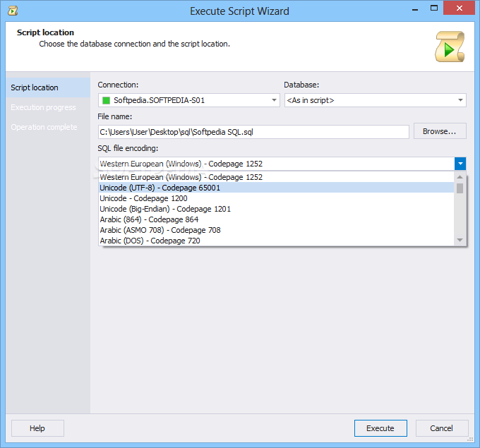480x448 pixels.
Task: Click the selected encoding field text
Action: 181,164
